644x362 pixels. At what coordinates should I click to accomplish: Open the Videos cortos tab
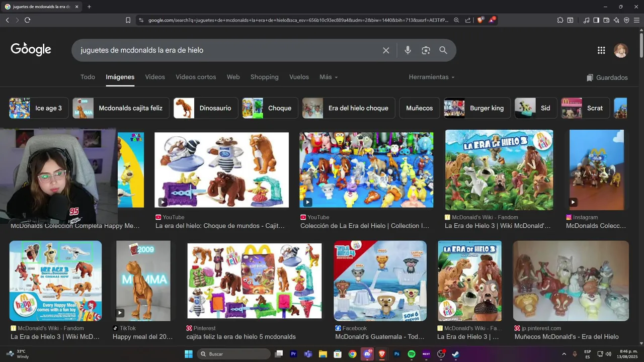tap(196, 77)
